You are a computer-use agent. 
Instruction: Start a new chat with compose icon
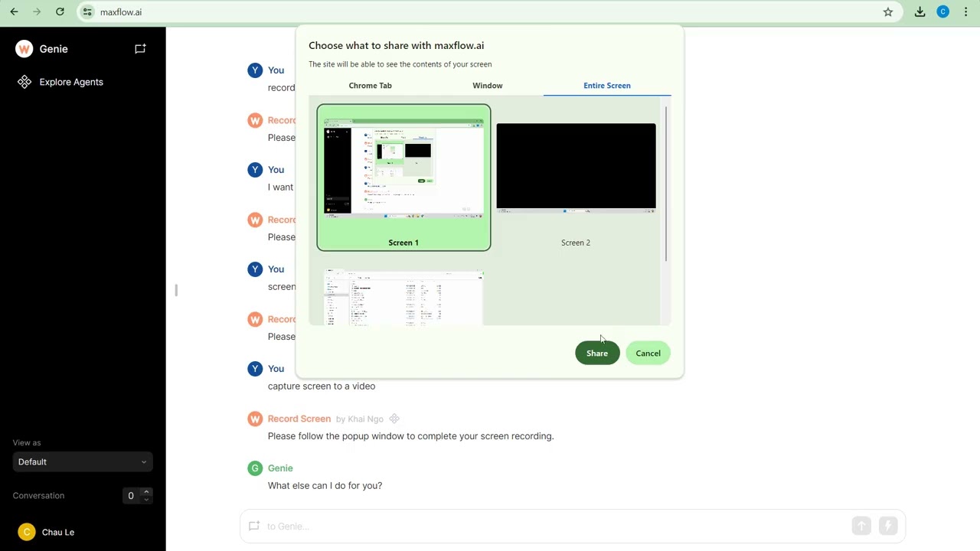point(140,49)
